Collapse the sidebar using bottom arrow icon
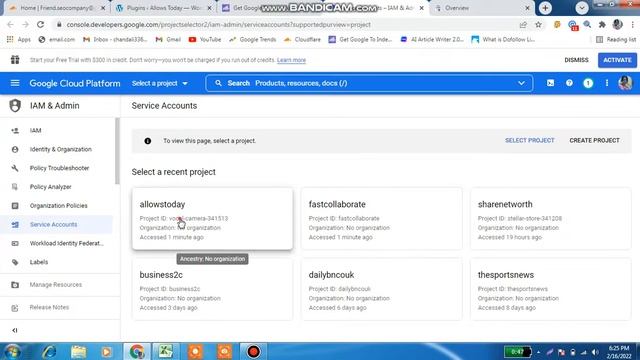The image size is (640, 360). tap(15, 330)
